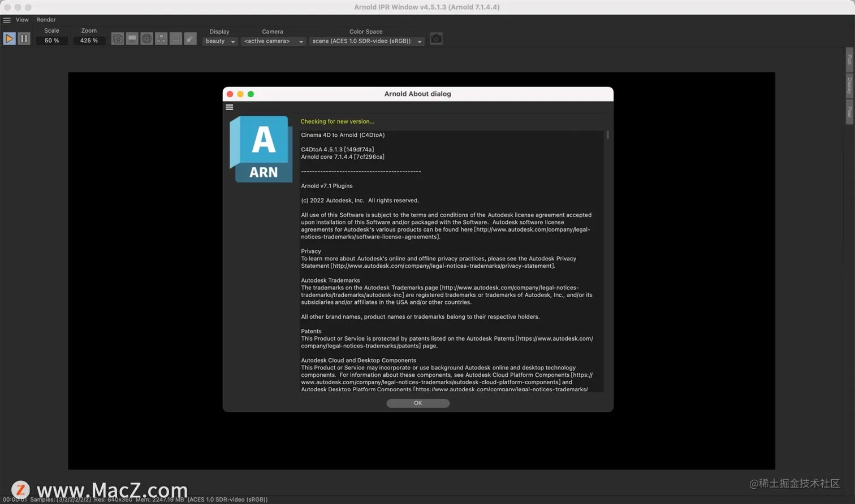Click the globe toolbar icon
855x504 pixels.
coord(146,38)
